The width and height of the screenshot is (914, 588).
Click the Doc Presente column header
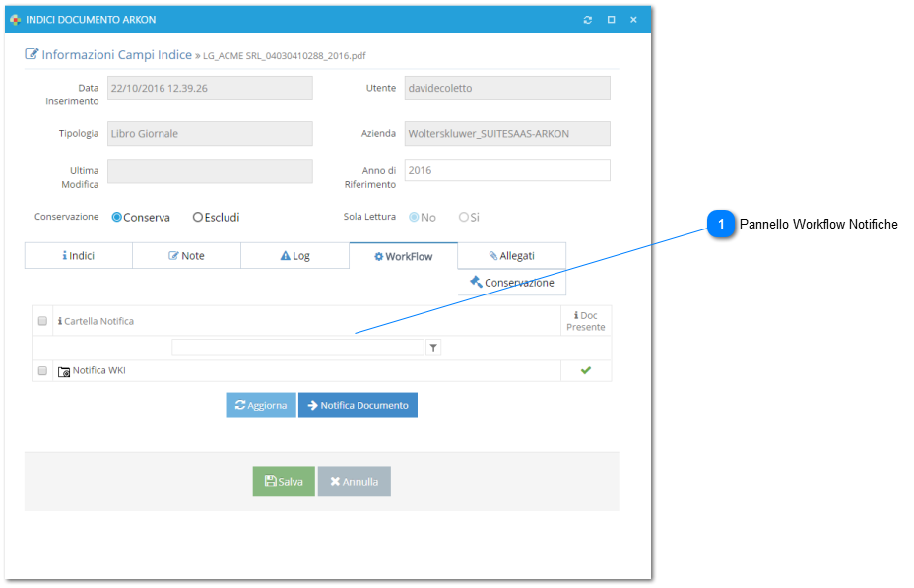(x=586, y=321)
